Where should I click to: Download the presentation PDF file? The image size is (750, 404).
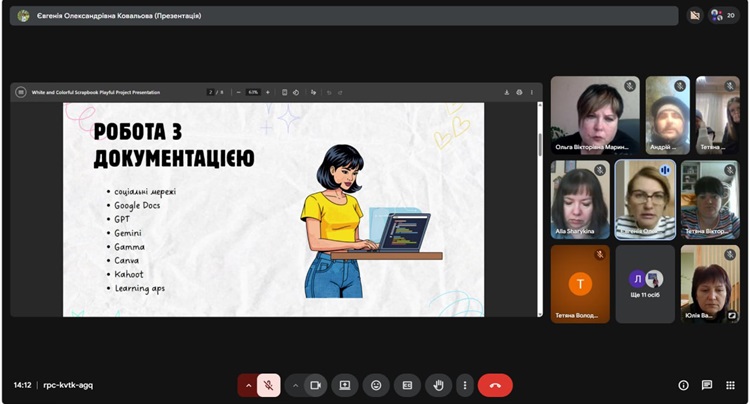point(507,92)
